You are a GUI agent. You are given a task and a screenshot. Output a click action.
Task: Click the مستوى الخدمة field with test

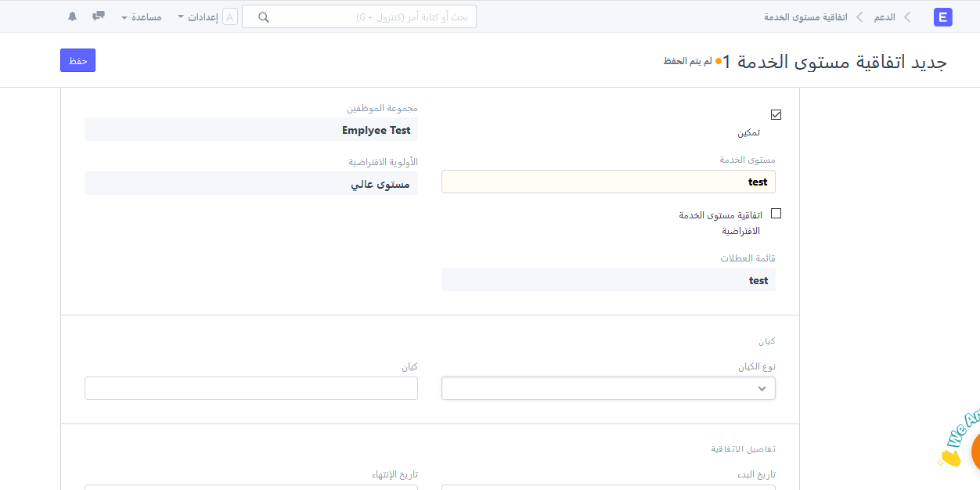click(x=608, y=182)
